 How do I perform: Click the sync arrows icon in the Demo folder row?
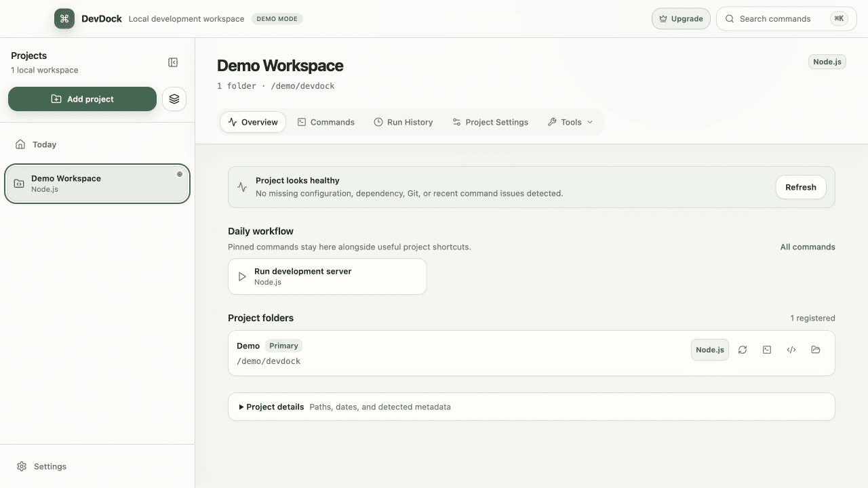743,350
